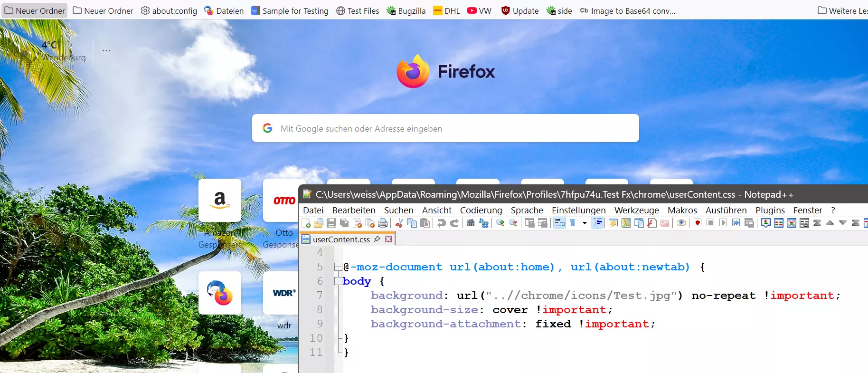Viewport: 868px width, 373px height.
Task: Close the current document via toolbar icon
Action: pos(357,223)
